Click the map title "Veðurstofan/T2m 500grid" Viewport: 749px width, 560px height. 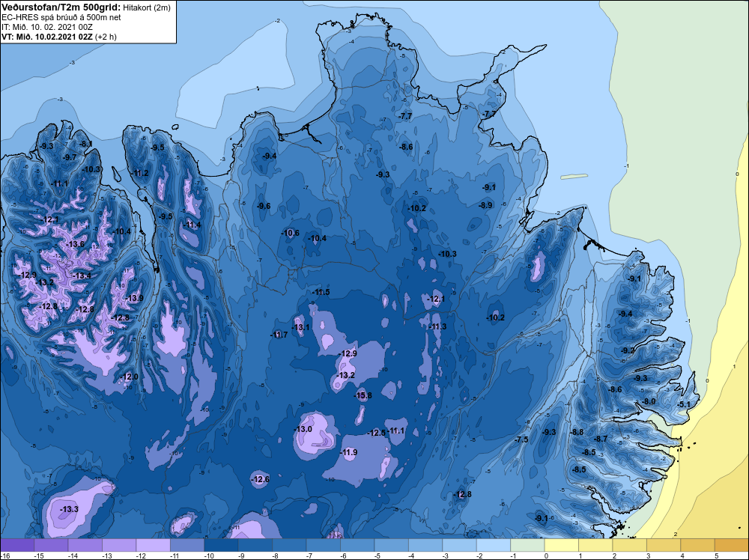[61, 7]
